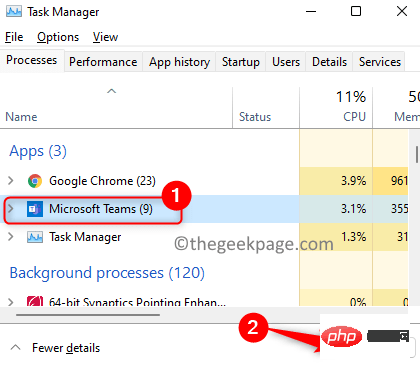Sort processes by Name column
The image size is (420, 369).
(116, 107)
